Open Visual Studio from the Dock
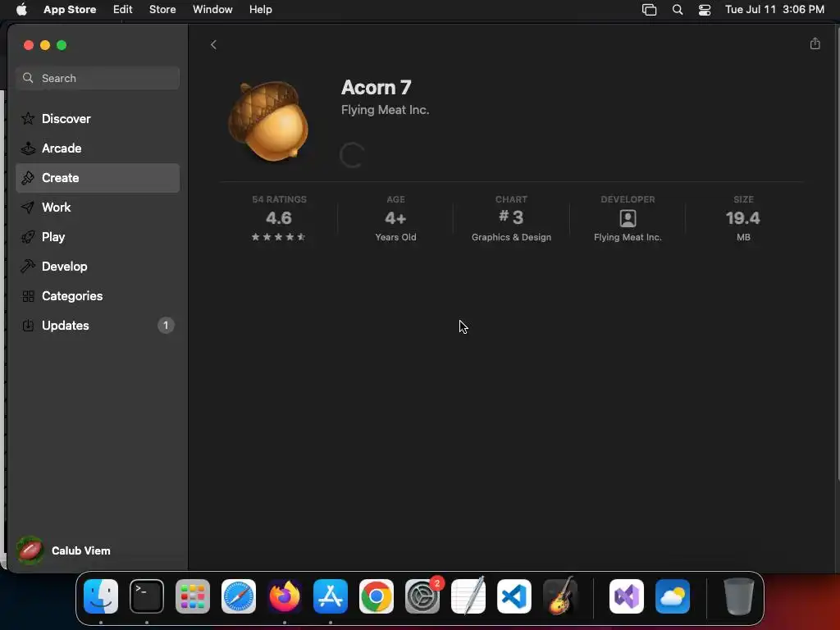This screenshot has width=840, height=630. coord(627,596)
